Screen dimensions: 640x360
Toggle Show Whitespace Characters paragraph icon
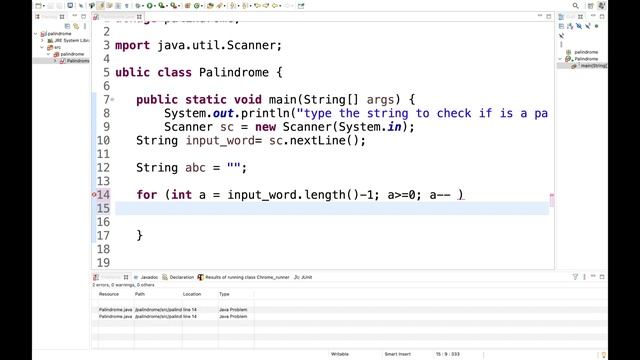coord(127,6)
